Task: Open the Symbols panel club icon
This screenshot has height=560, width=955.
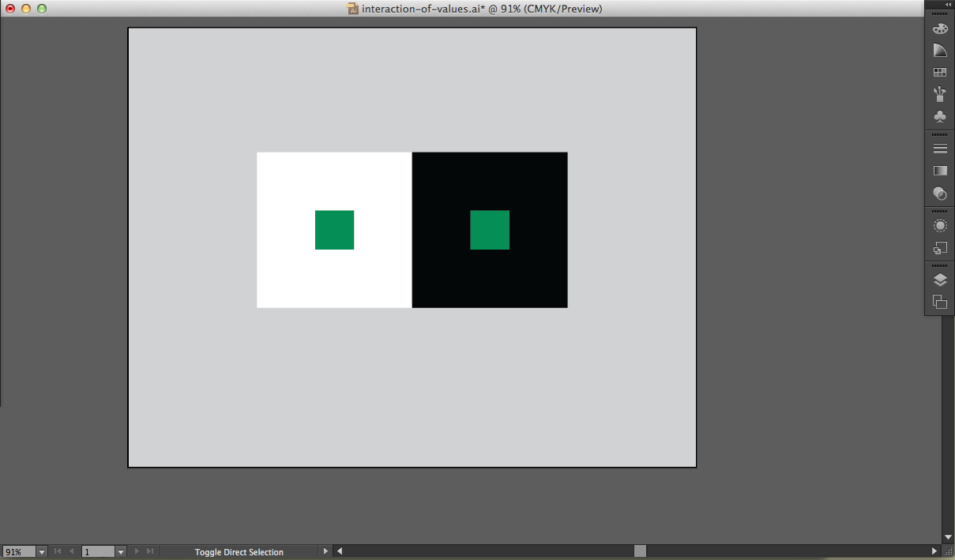Action: coord(940,117)
